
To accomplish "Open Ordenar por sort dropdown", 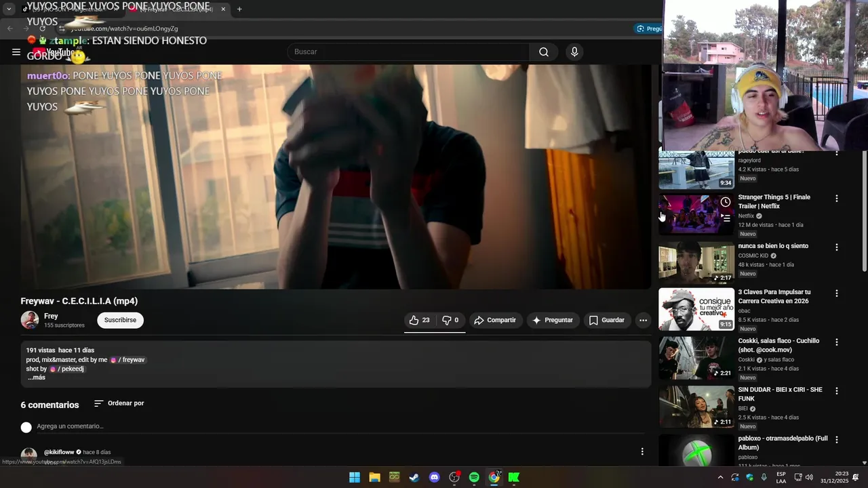I will tap(119, 403).
